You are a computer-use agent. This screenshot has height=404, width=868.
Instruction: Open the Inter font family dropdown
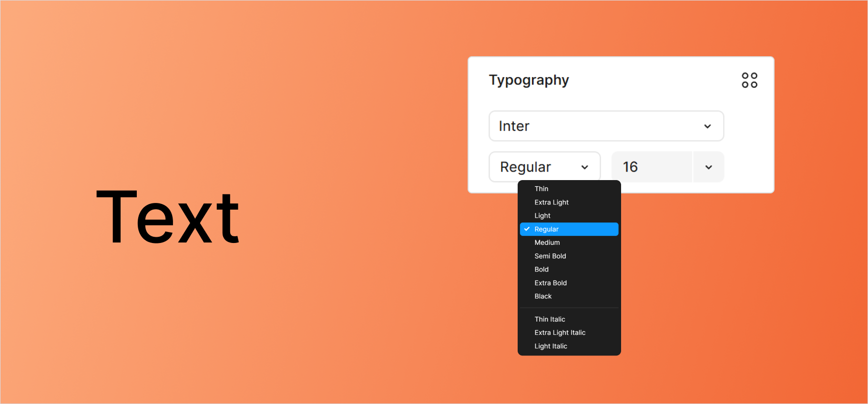click(x=606, y=126)
